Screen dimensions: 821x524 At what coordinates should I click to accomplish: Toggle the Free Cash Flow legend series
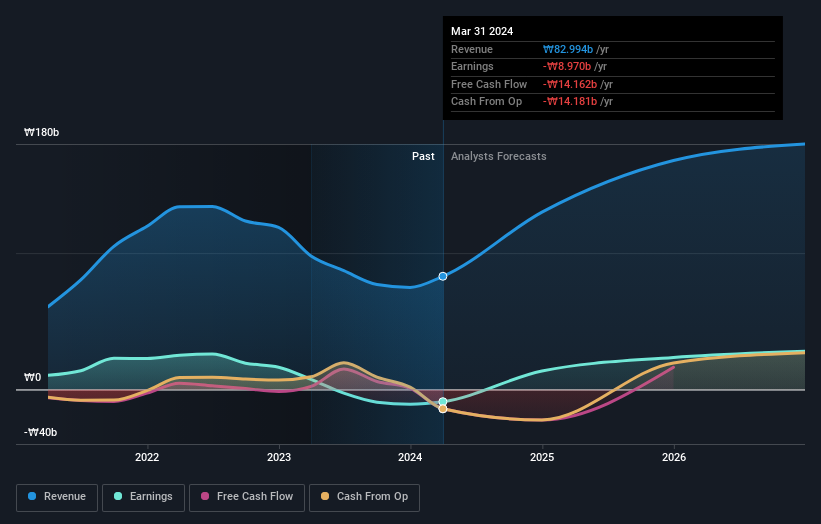tap(247, 497)
